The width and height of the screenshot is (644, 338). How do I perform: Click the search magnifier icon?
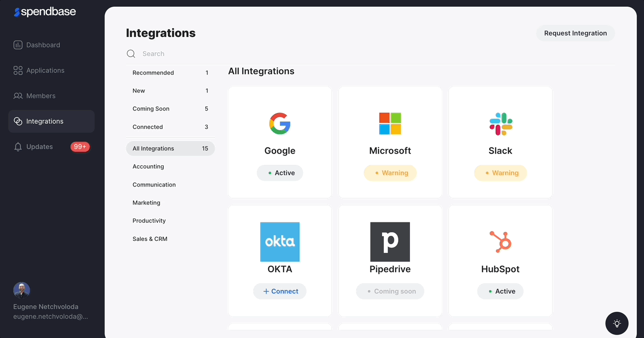[131, 54]
